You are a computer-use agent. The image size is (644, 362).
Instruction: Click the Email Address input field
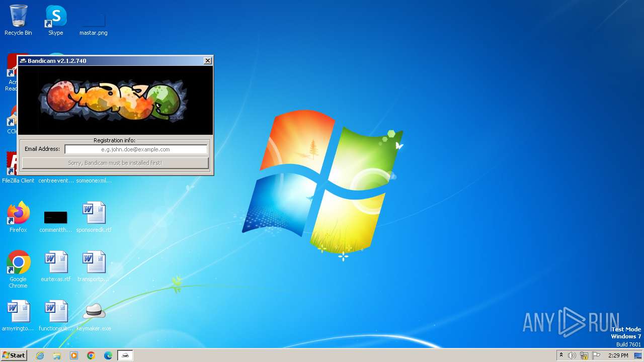point(136,149)
